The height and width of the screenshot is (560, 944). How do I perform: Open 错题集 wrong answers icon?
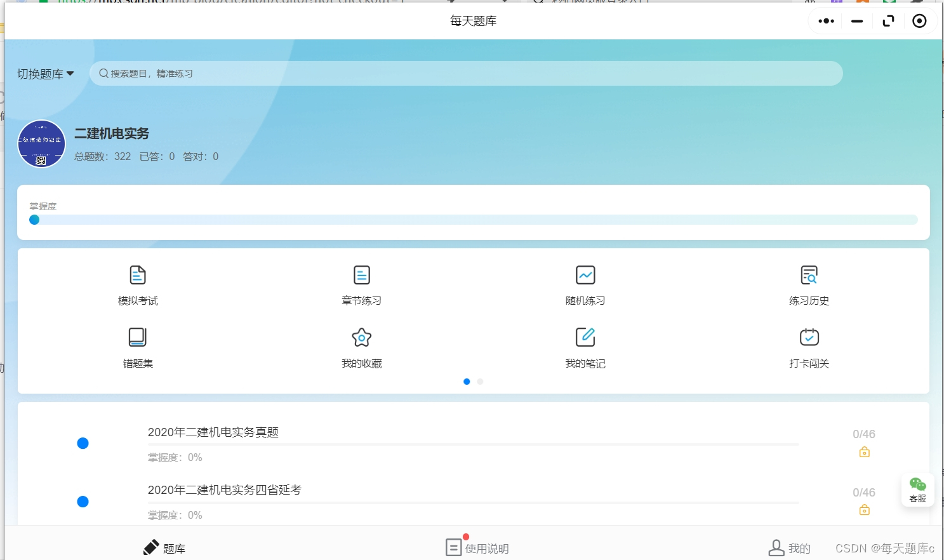[x=138, y=337]
